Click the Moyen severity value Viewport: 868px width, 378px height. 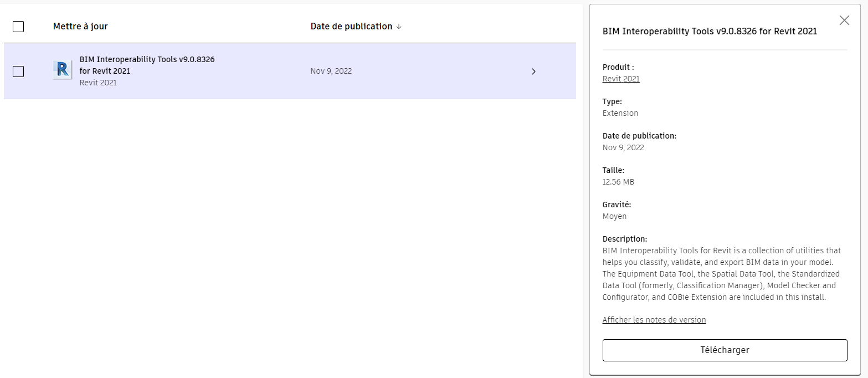pos(614,216)
